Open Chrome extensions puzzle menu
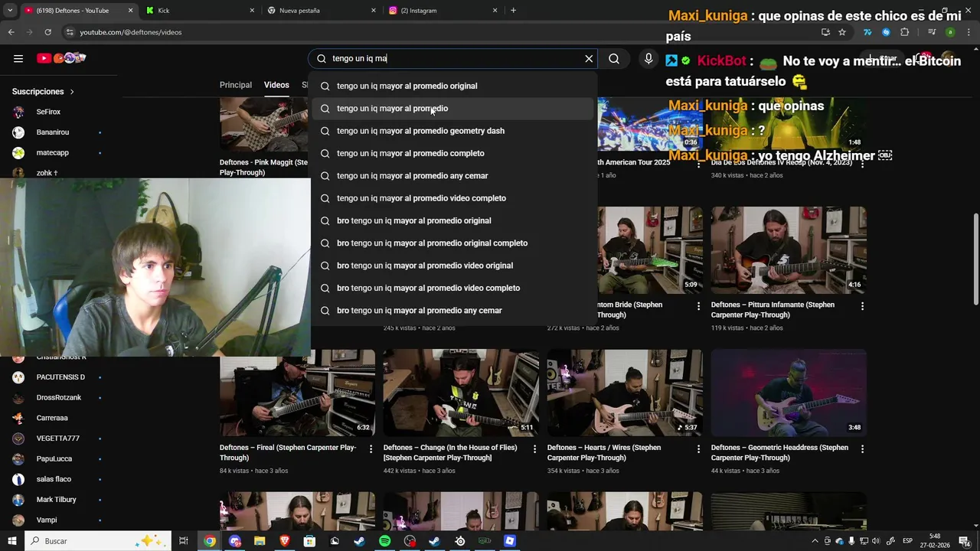Viewport: 980px width, 551px height. pos(905,32)
